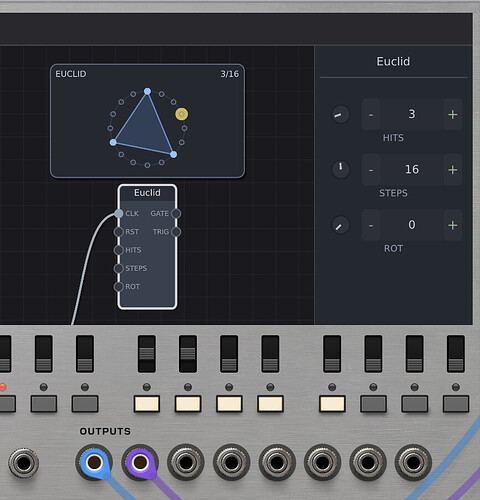Click the ROT input port on the node

point(118,287)
